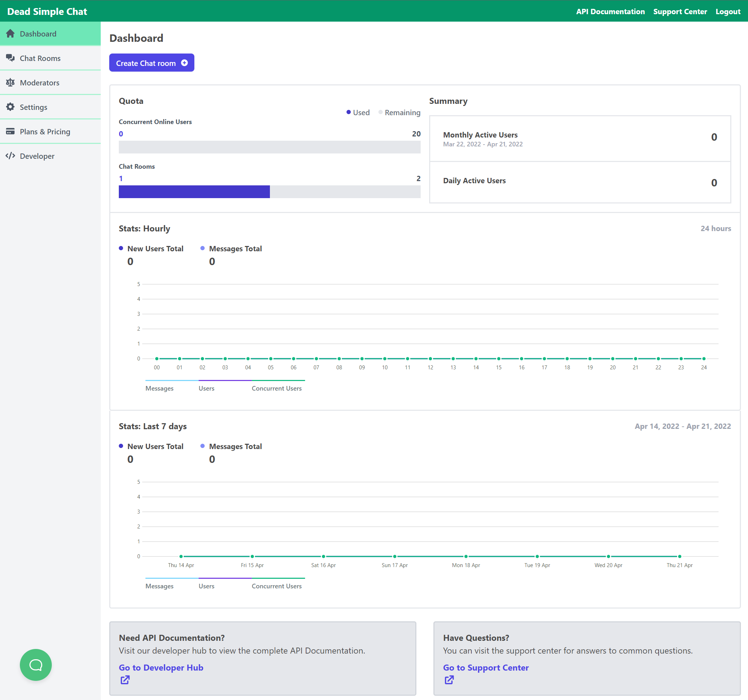Viewport: 748px width, 700px height.
Task: Click the 'Have Questions?' heading
Action: [x=476, y=638]
